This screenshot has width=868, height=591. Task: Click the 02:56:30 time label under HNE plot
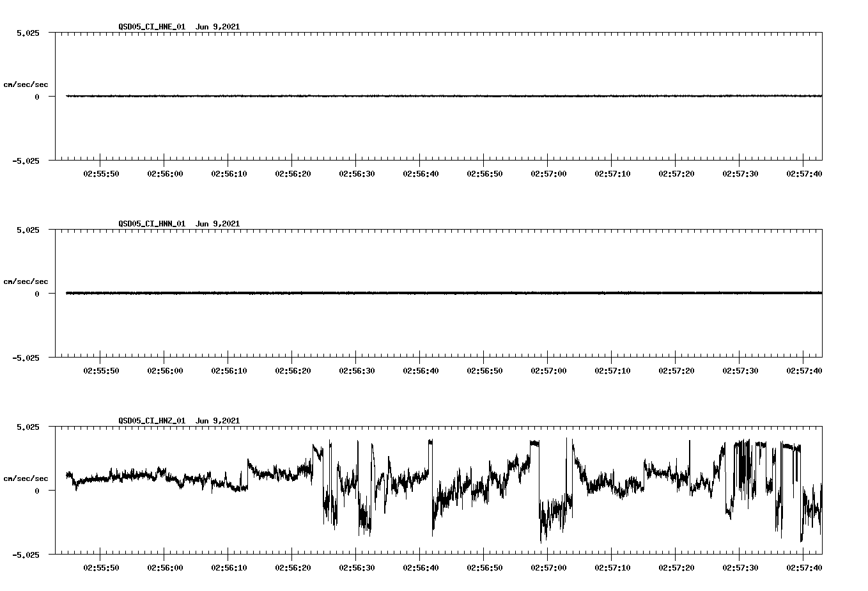click(357, 173)
